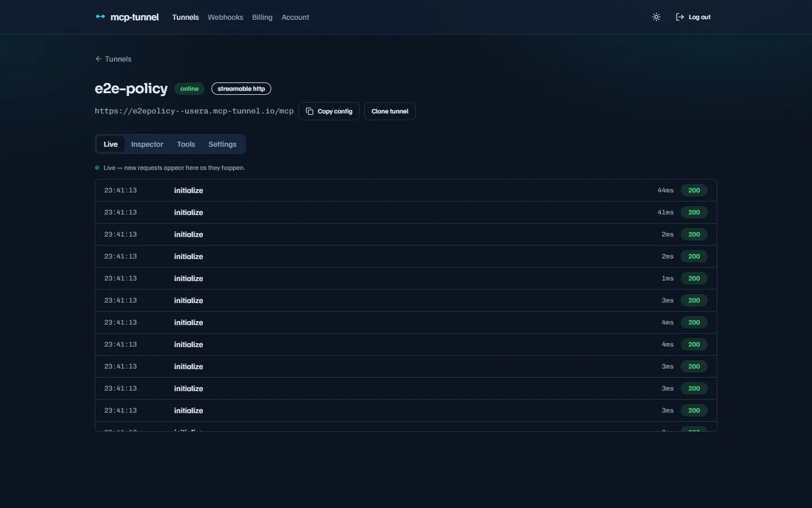812x508 pixels.
Task: Click the green live indicator dot
Action: [x=97, y=168]
